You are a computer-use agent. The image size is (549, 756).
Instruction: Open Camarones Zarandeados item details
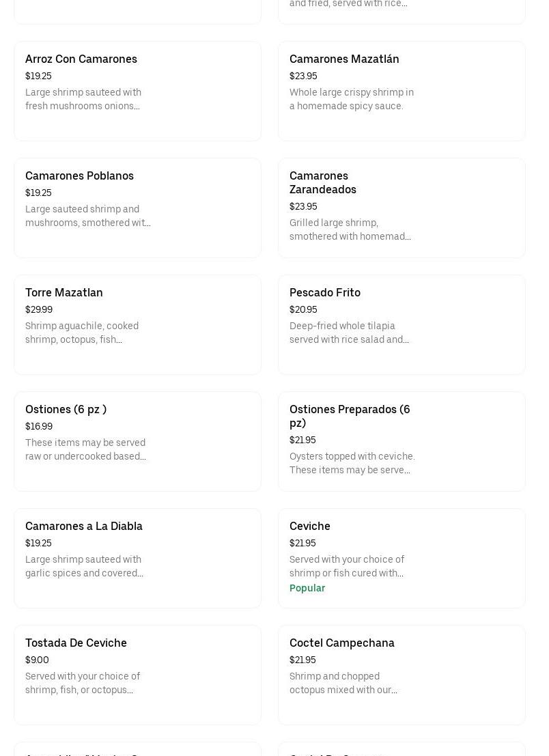(x=322, y=182)
